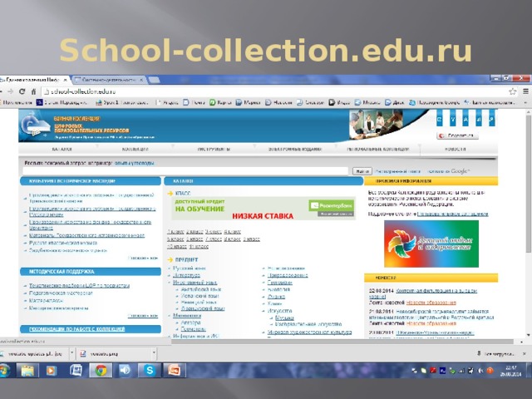Open the Новости bookmark in bookmarks bar
The height and width of the screenshot is (399, 532).
(x=278, y=102)
